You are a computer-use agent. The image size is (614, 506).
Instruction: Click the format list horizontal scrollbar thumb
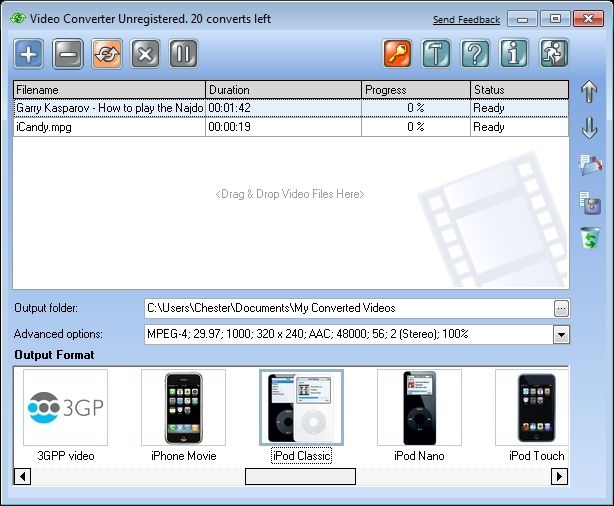point(300,477)
